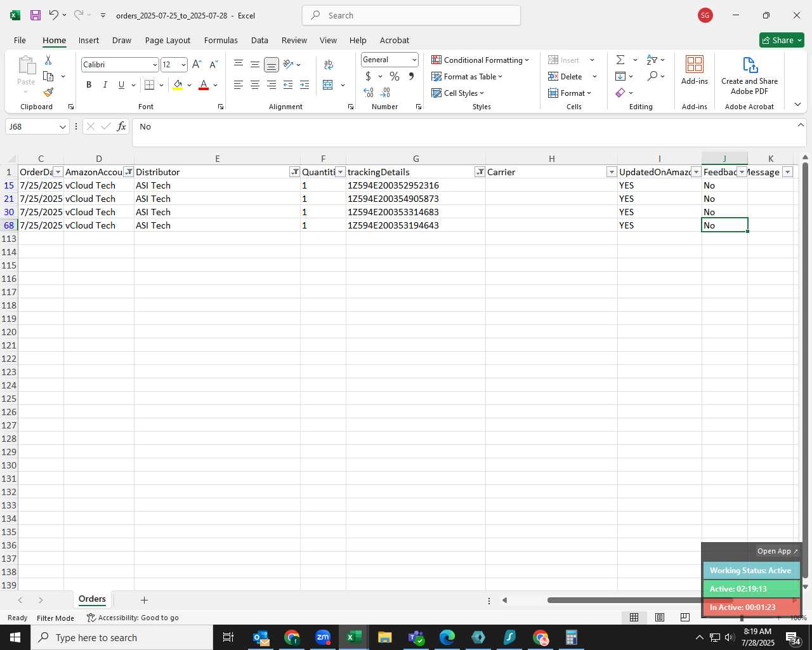Switch to the Acrobat tab
812x650 pixels.
[395, 40]
